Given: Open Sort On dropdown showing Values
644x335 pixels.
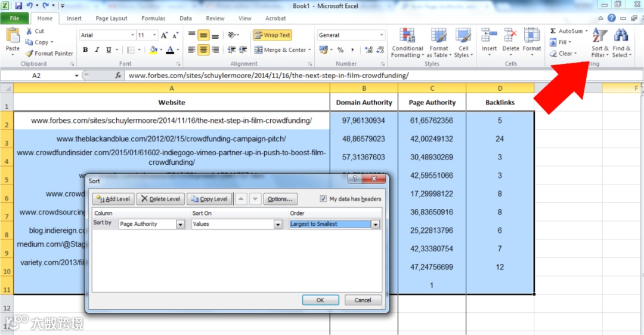Looking at the screenshot, I should 278,225.
